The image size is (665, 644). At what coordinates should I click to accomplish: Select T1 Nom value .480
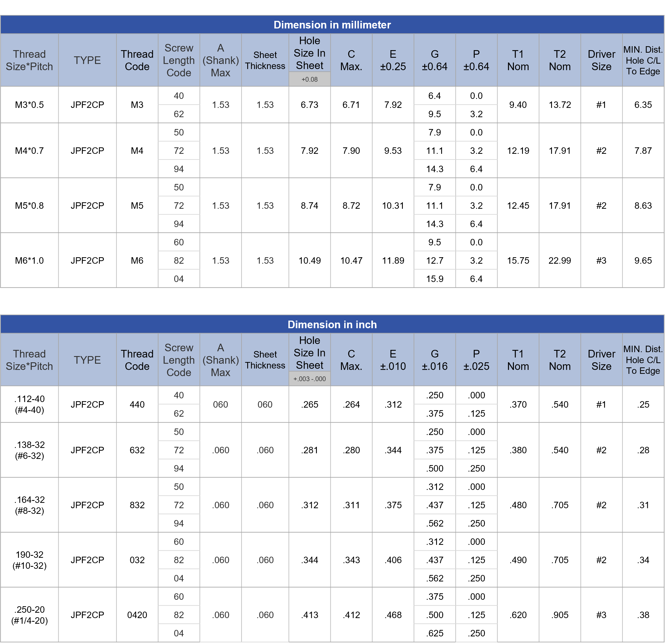(x=518, y=505)
